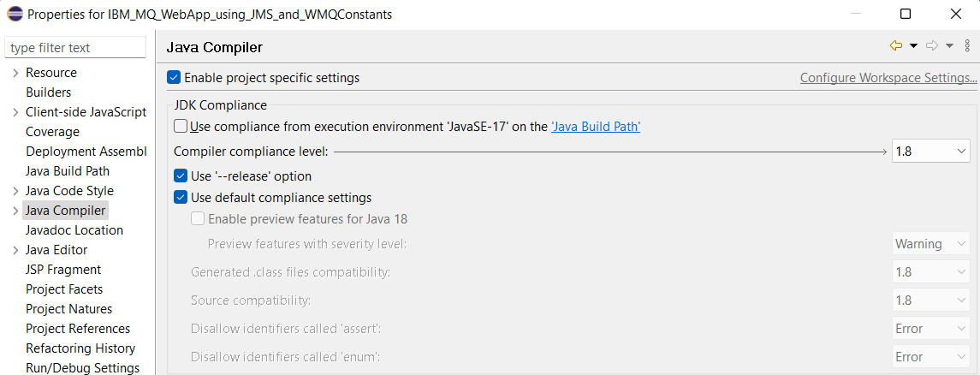Click the forward navigation arrow icon

(x=932, y=45)
